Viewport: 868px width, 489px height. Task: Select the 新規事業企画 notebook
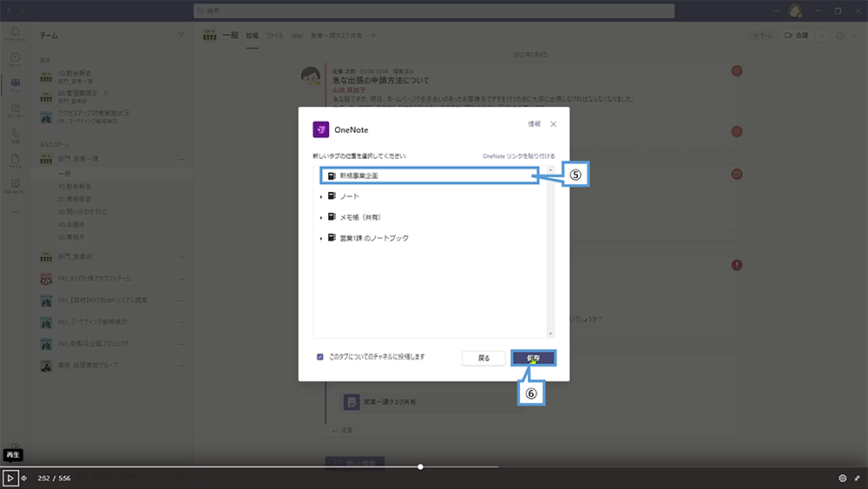(x=429, y=175)
